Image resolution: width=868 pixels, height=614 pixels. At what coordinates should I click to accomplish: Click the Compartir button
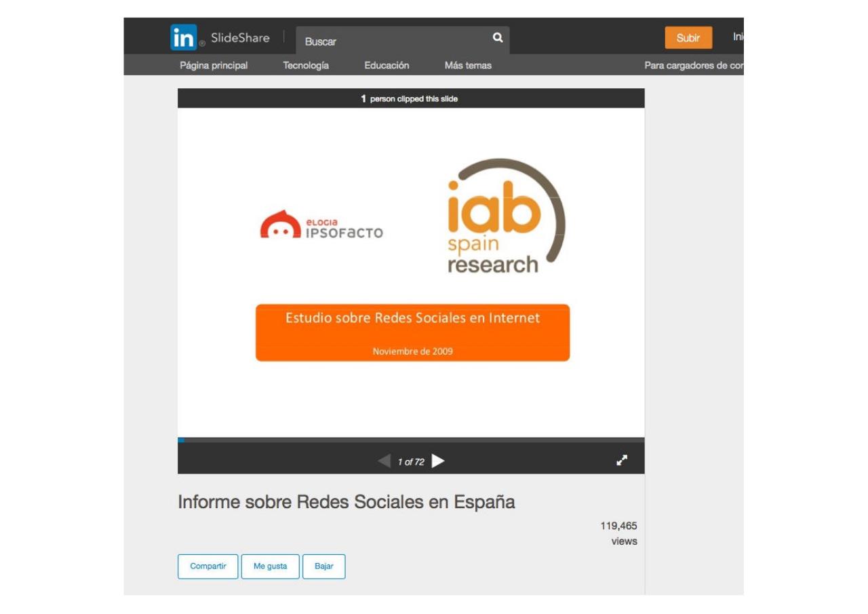pyautogui.click(x=208, y=567)
